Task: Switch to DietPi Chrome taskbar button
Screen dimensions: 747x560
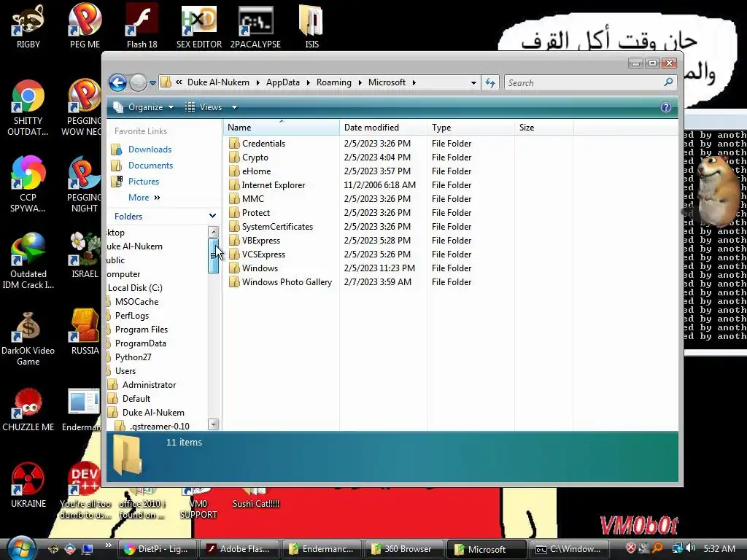Action: 157,549
